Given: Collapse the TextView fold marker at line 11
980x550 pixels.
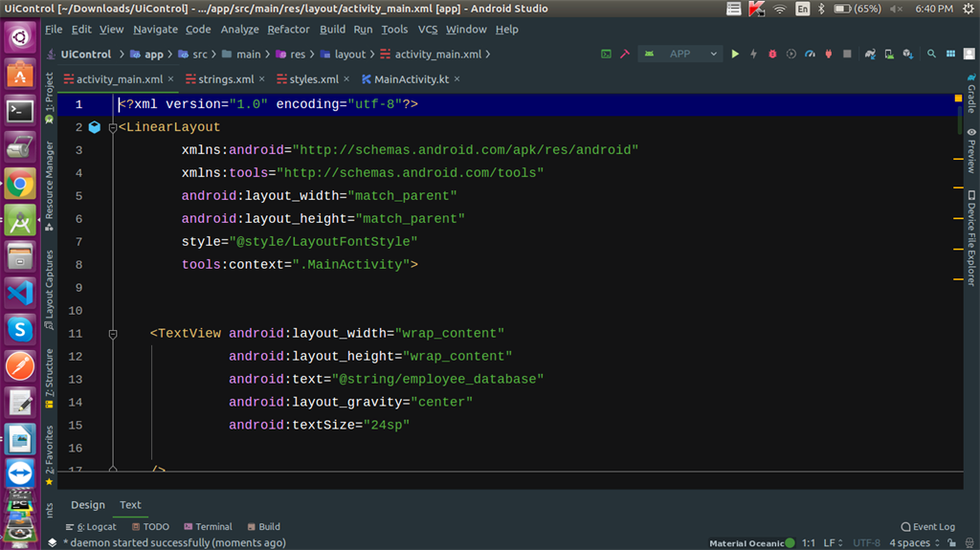Looking at the screenshot, I should 113,334.
